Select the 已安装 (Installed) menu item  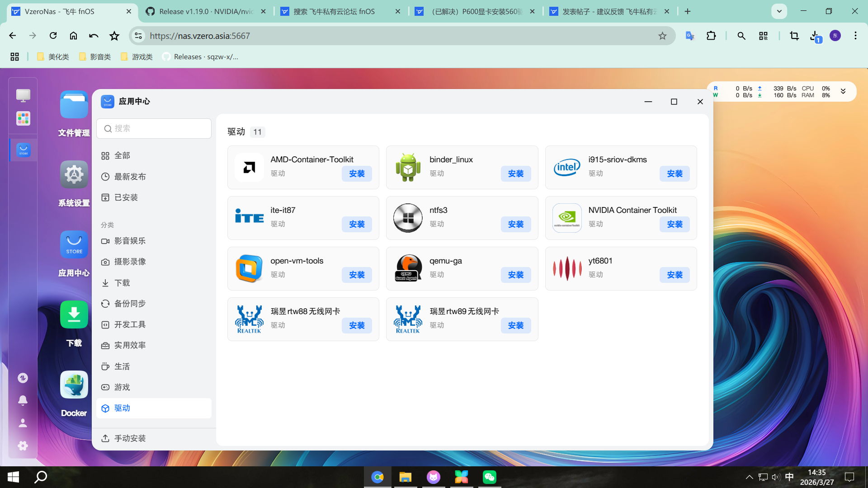(x=126, y=197)
